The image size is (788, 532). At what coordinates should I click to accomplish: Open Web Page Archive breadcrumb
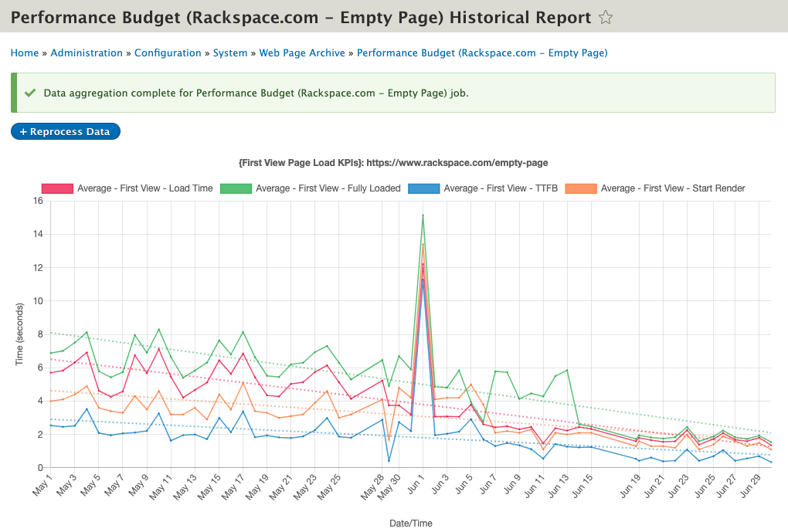[x=302, y=53]
